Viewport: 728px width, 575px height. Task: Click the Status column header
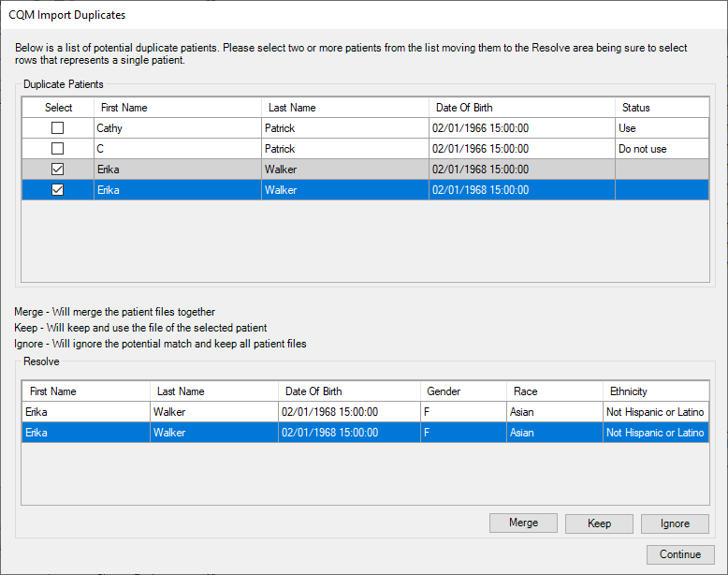click(661, 108)
